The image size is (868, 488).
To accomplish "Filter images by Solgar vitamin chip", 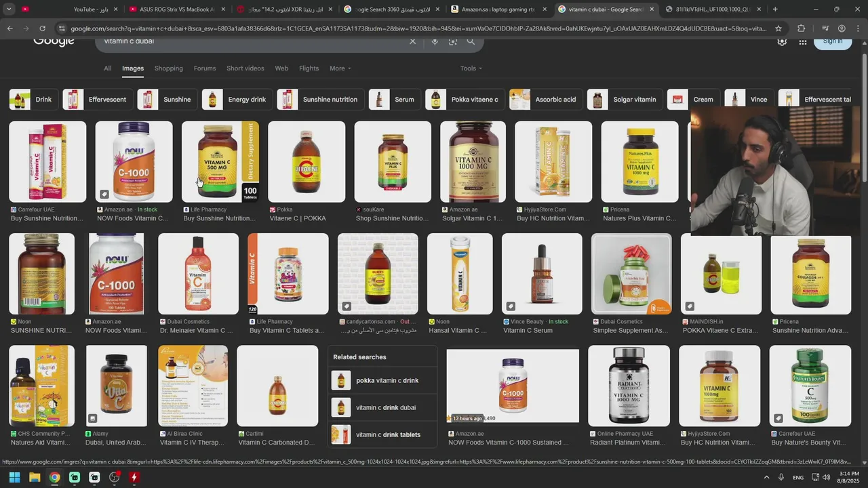I will pyautogui.click(x=624, y=100).
